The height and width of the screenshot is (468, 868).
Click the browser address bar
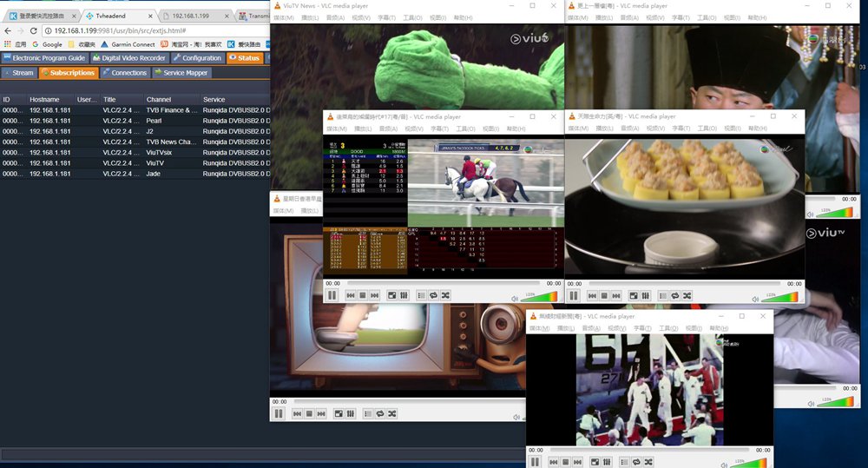tap(155, 30)
